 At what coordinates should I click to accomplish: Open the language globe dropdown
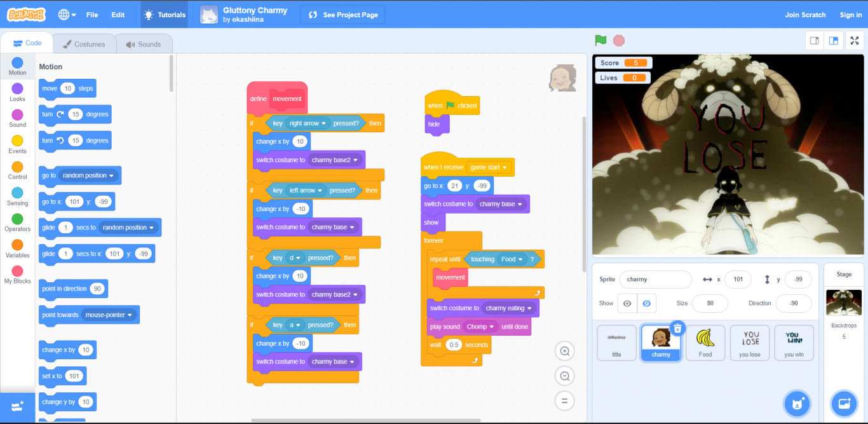67,15
